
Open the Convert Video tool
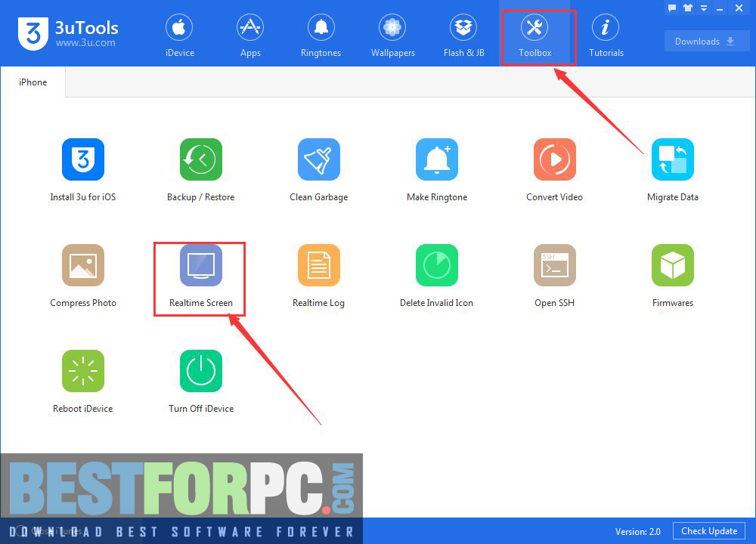[x=554, y=159]
